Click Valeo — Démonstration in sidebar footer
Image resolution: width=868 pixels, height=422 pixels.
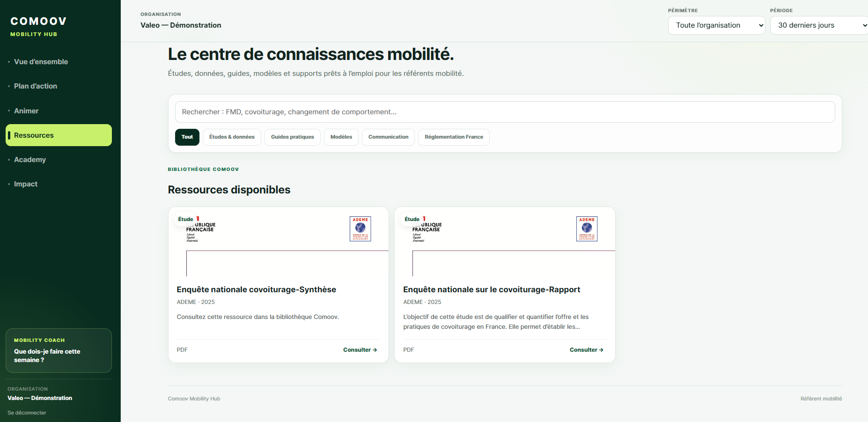(40, 398)
